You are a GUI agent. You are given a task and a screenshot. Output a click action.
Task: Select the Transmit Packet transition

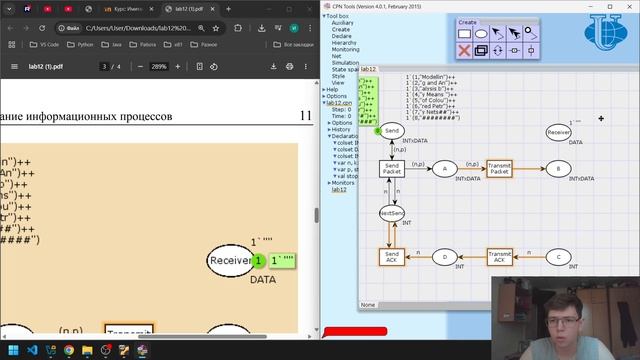[500, 169]
